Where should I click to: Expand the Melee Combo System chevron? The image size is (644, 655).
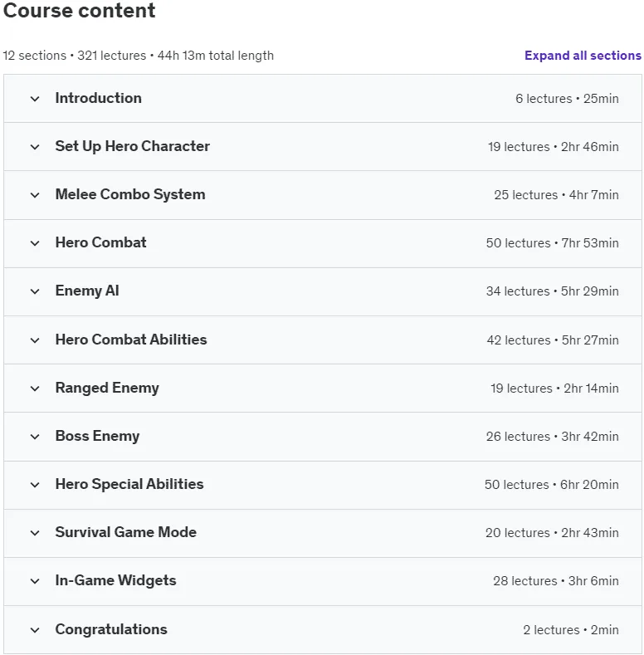(x=35, y=195)
